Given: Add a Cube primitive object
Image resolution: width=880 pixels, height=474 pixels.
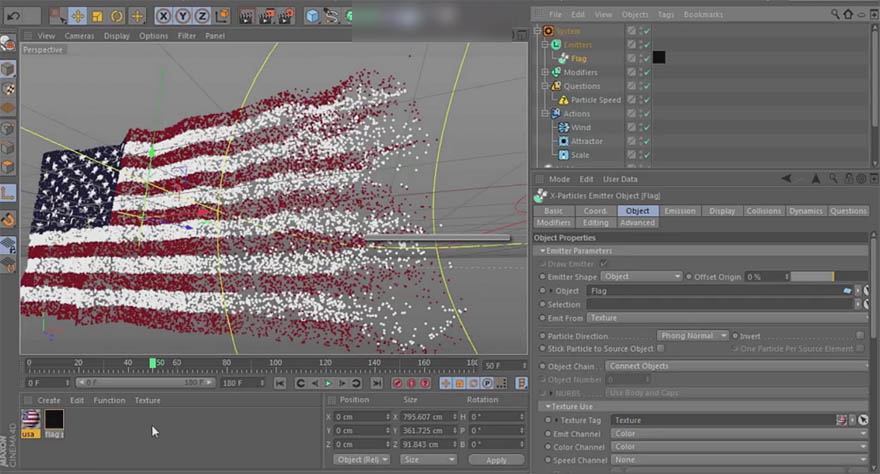Looking at the screenshot, I should (312, 16).
